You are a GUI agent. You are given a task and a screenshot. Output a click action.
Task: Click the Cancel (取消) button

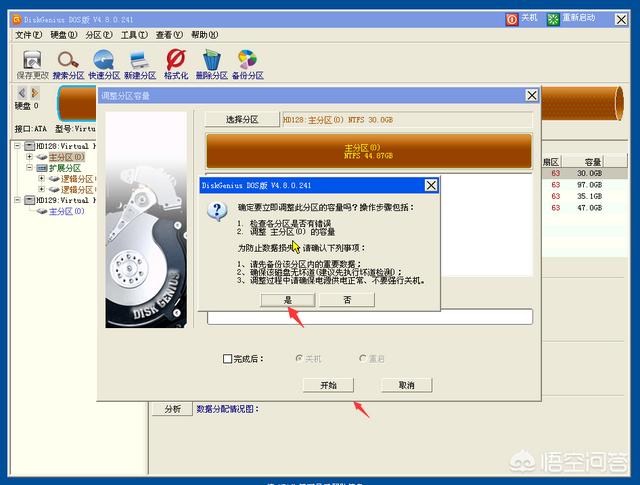tap(407, 385)
